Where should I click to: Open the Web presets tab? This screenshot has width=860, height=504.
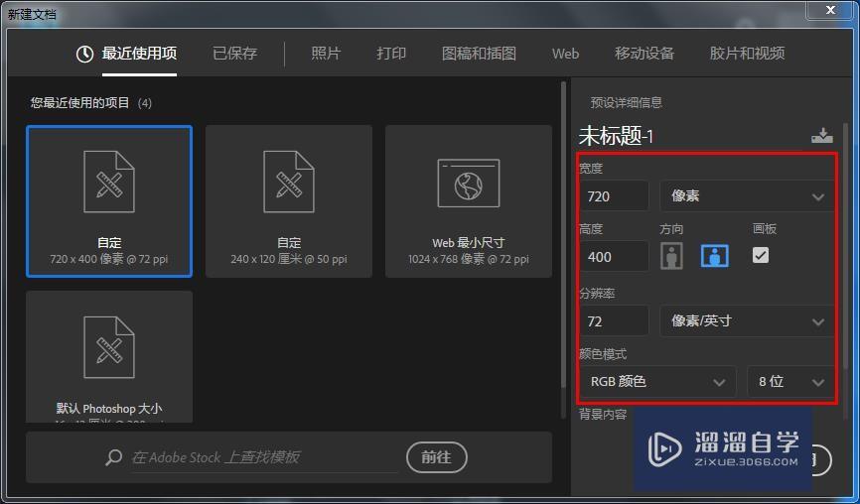click(565, 54)
